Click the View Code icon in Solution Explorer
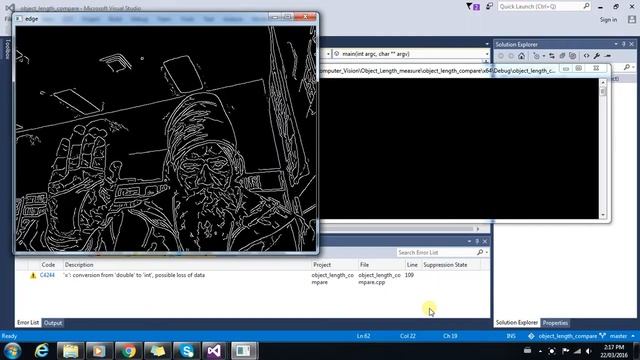Image resolution: width=640 pixels, height=360 pixels. (587, 56)
